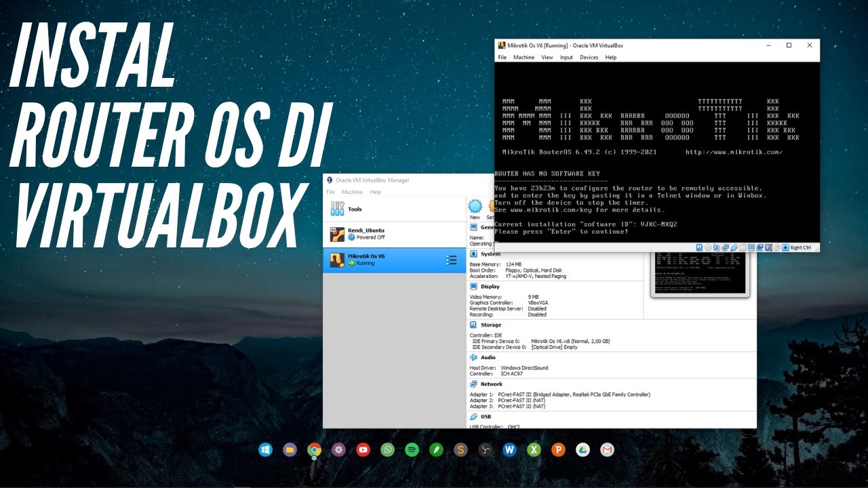Image resolution: width=868 pixels, height=488 pixels.
Task: Open Google Chrome from the dock
Action: (314, 449)
